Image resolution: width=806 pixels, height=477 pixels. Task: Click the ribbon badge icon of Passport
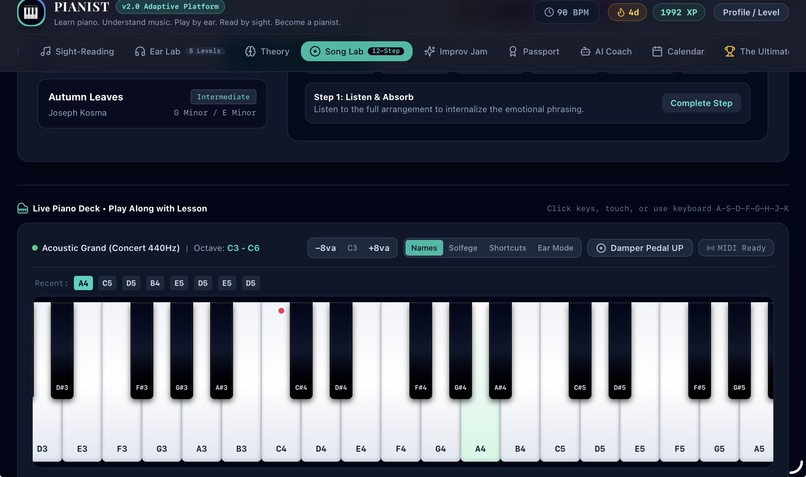click(512, 51)
